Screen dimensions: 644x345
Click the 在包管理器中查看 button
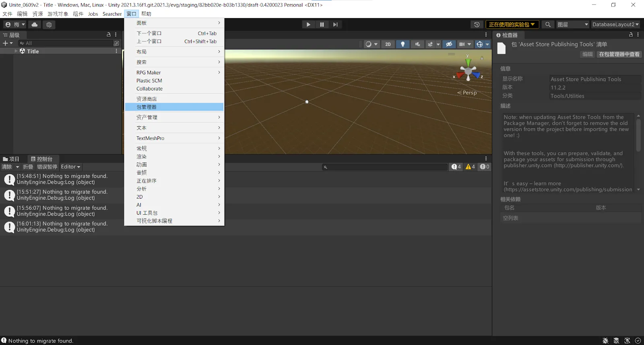[x=619, y=54]
